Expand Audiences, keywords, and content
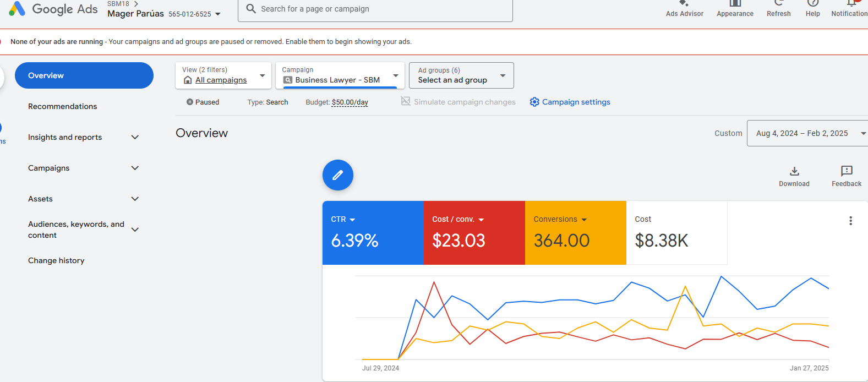This screenshot has height=382, width=868. (x=135, y=230)
